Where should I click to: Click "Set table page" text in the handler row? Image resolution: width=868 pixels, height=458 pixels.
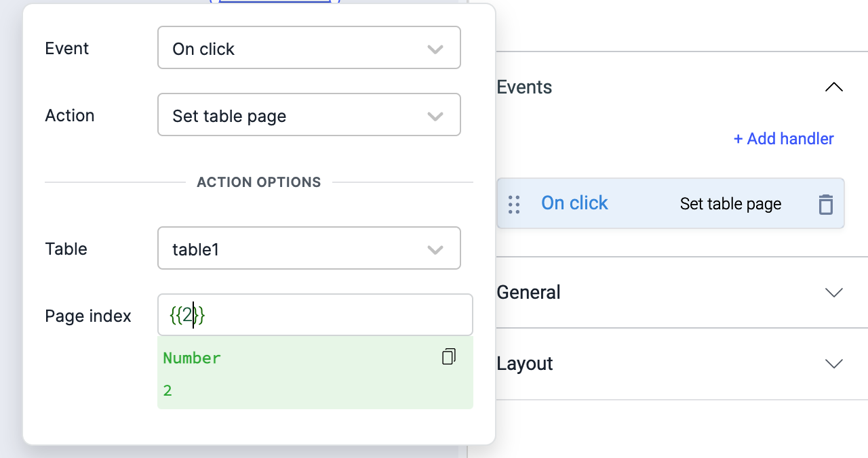[x=730, y=204]
